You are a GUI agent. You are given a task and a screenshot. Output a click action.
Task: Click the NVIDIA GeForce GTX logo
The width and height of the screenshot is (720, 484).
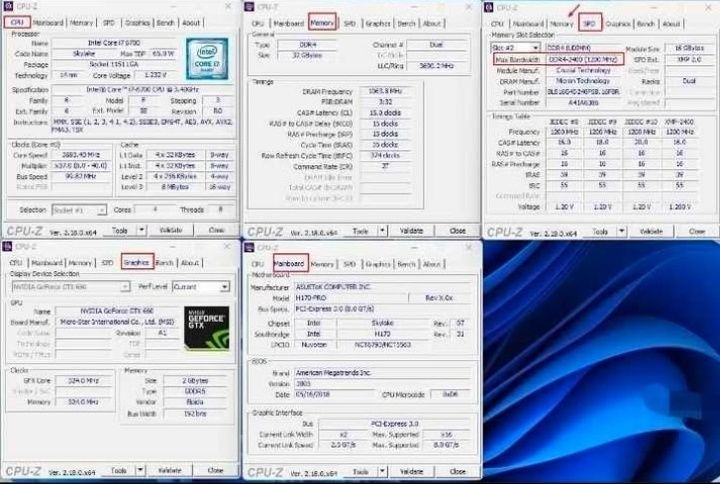pyautogui.click(x=207, y=328)
